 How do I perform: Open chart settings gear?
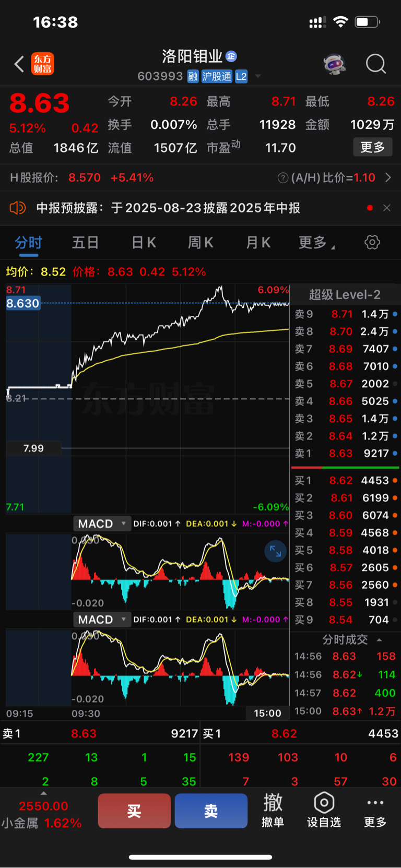tap(372, 242)
